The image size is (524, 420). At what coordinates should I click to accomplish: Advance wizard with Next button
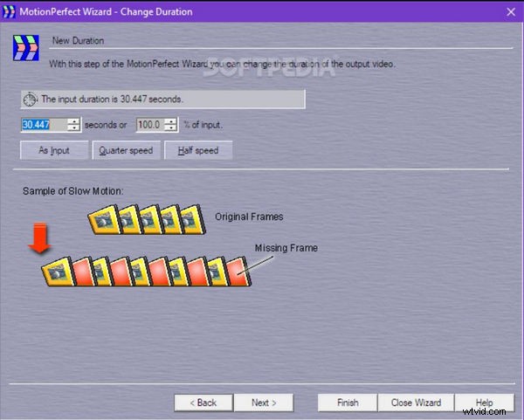pos(265,403)
